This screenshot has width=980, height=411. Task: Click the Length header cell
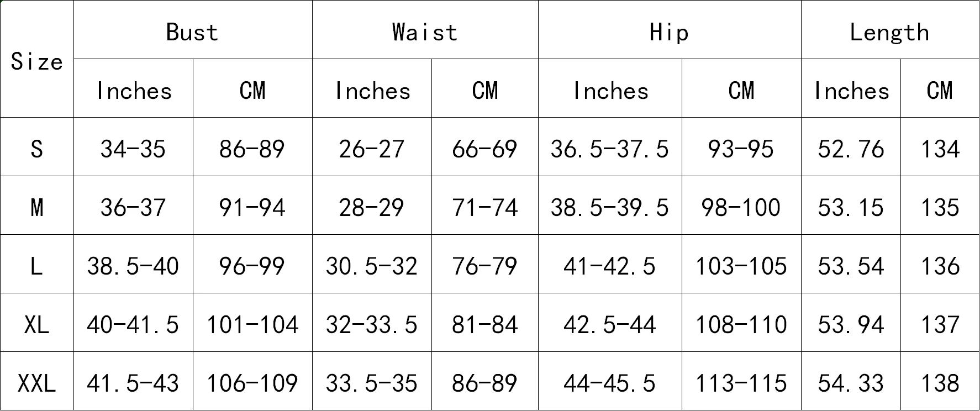click(x=890, y=30)
